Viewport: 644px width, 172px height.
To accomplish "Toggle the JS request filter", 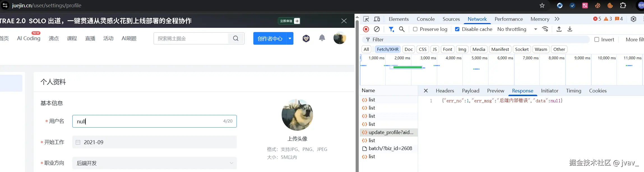I will click(x=435, y=49).
